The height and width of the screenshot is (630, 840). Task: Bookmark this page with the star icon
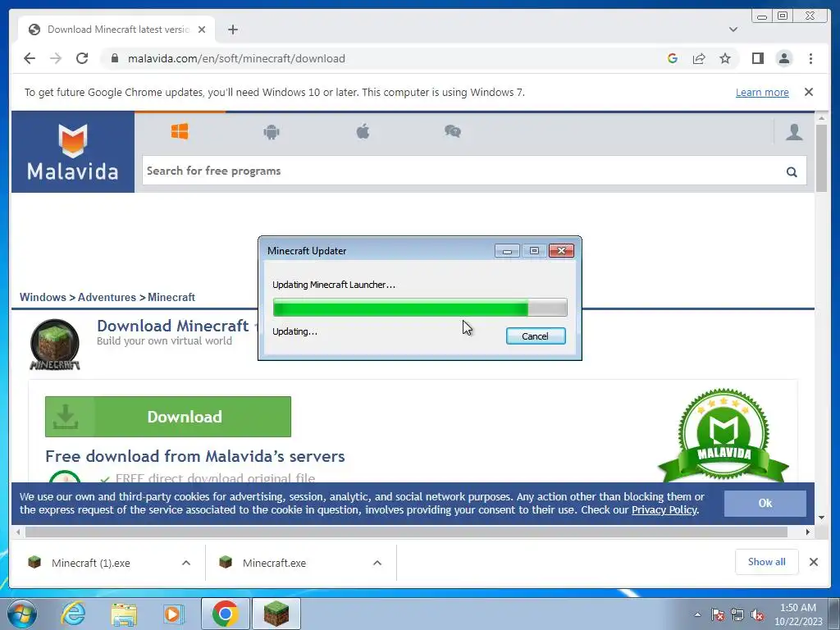[x=725, y=58]
